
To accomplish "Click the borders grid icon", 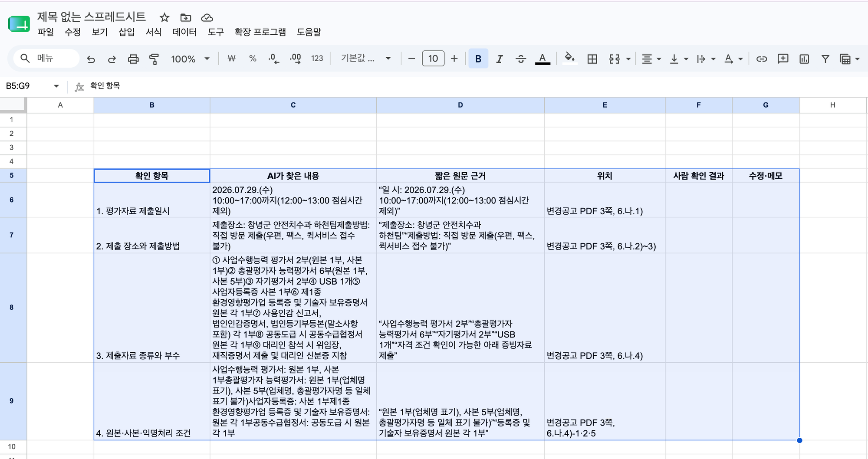I will [592, 59].
